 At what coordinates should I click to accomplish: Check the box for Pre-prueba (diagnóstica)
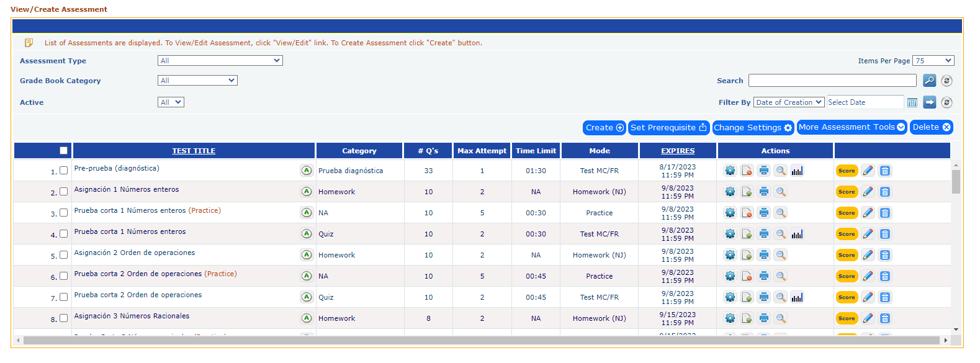coord(63,171)
